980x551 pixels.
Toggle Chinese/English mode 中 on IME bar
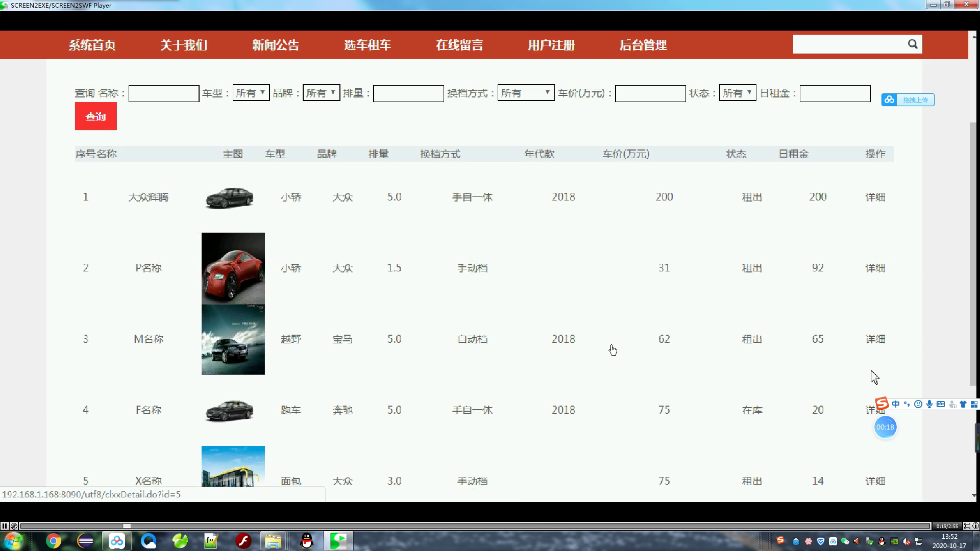coord(896,404)
